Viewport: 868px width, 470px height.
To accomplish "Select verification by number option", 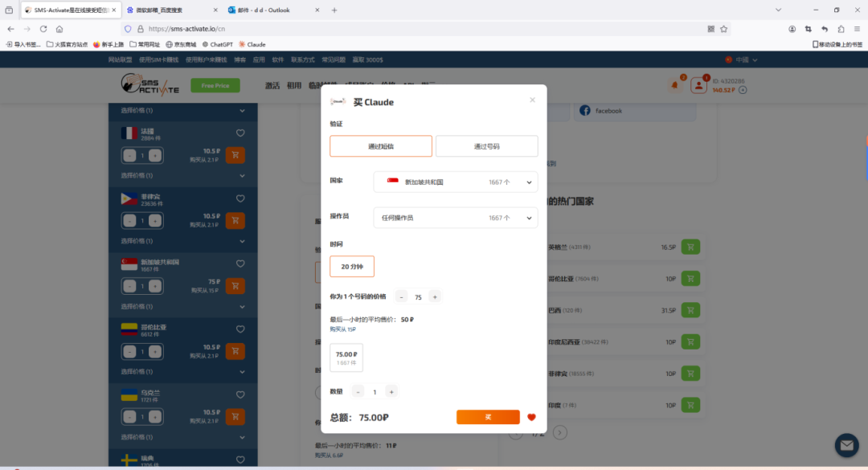I will 486,146.
